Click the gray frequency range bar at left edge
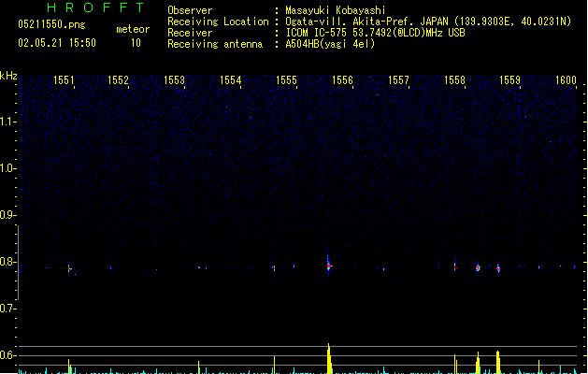Image resolution: width=588 pixels, height=374 pixels. click(18, 263)
